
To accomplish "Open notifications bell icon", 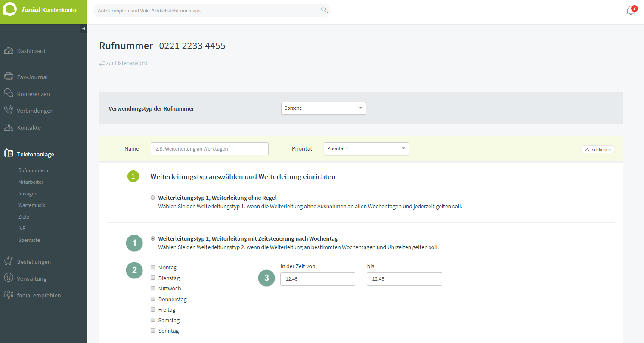I will point(630,11).
